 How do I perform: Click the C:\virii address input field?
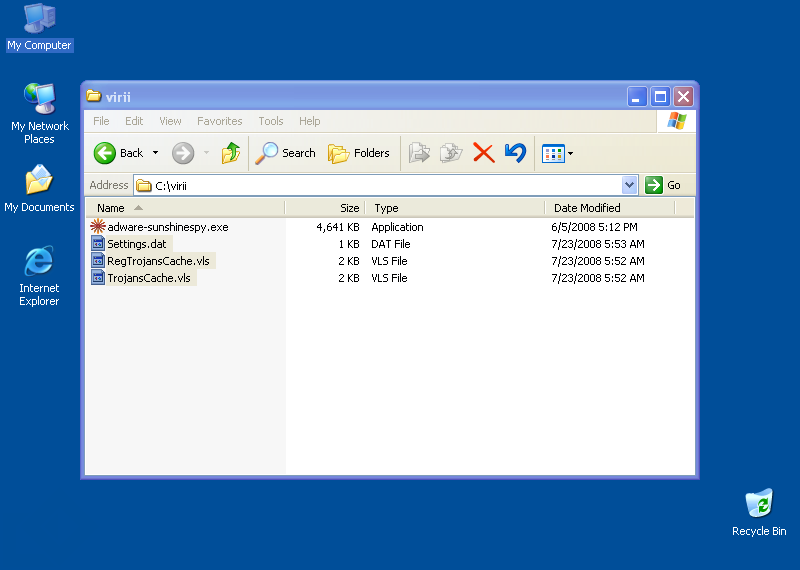[380, 185]
